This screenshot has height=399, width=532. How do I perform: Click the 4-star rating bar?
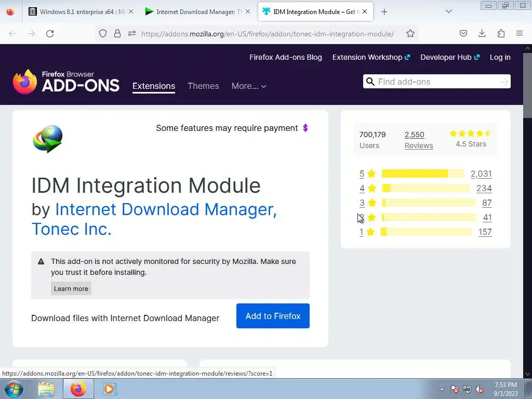[x=426, y=188]
